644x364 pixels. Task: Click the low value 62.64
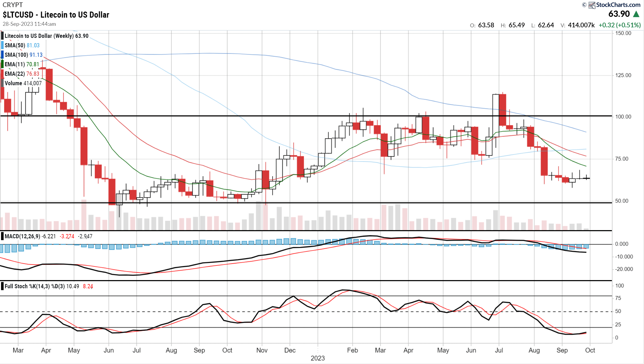(546, 25)
